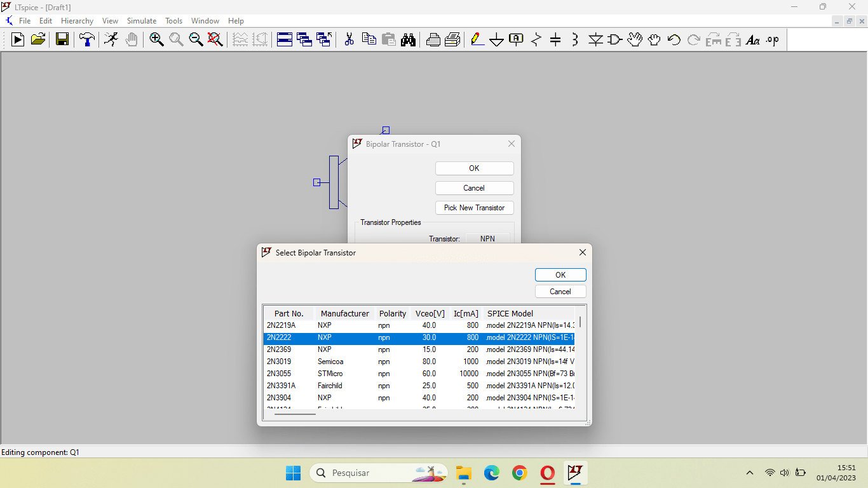This screenshot has width=868, height=488.
Task: Select the Diode tool
Action: click(595, 40)
